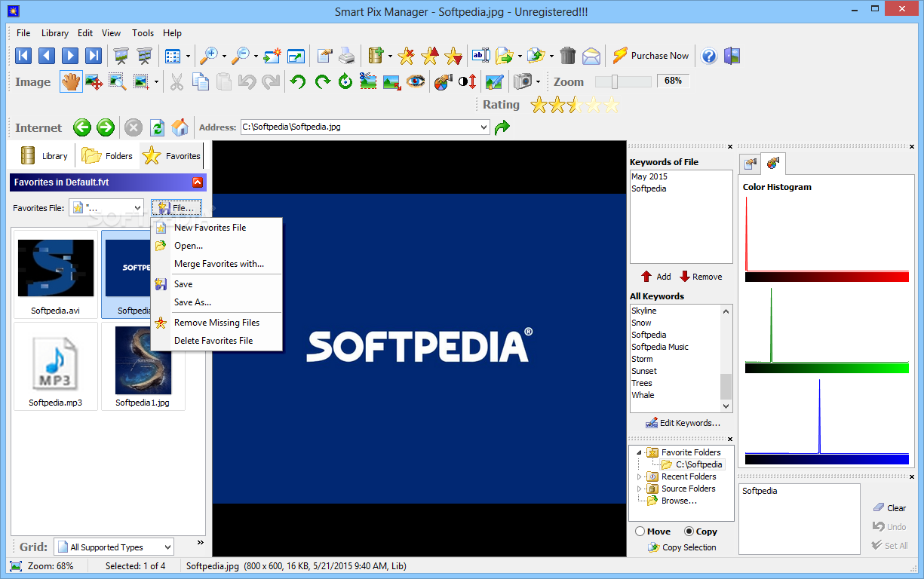Click the zoom in magnifier icon
Image resolution: width=924 pixels, height=579 pixels.
[x=208, y=56]
